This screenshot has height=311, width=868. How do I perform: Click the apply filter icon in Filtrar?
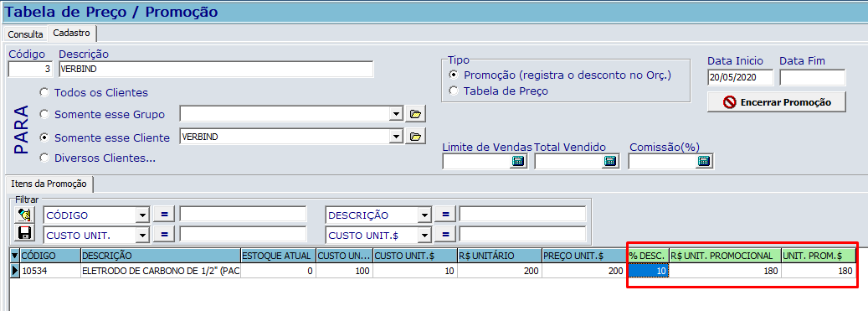click(x=24, y=215)
